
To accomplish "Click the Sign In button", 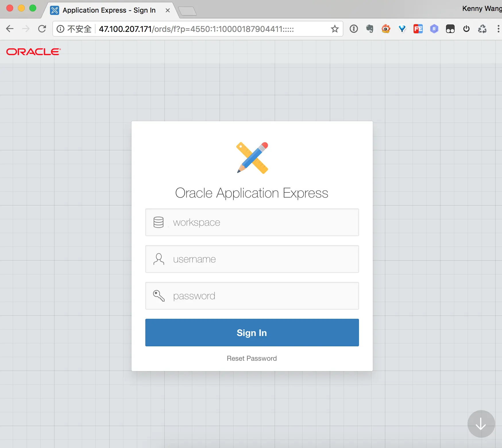I will click(x=252, y=333).
